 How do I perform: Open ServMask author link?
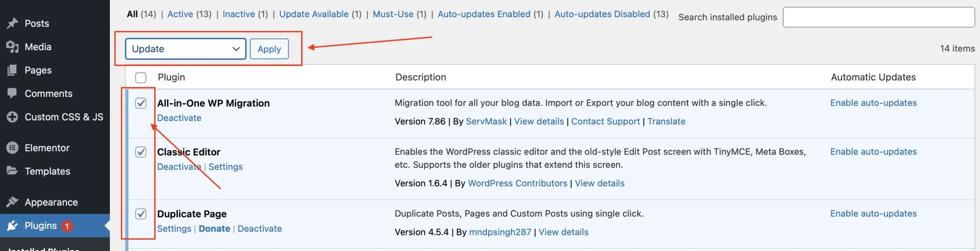[486, 121]
